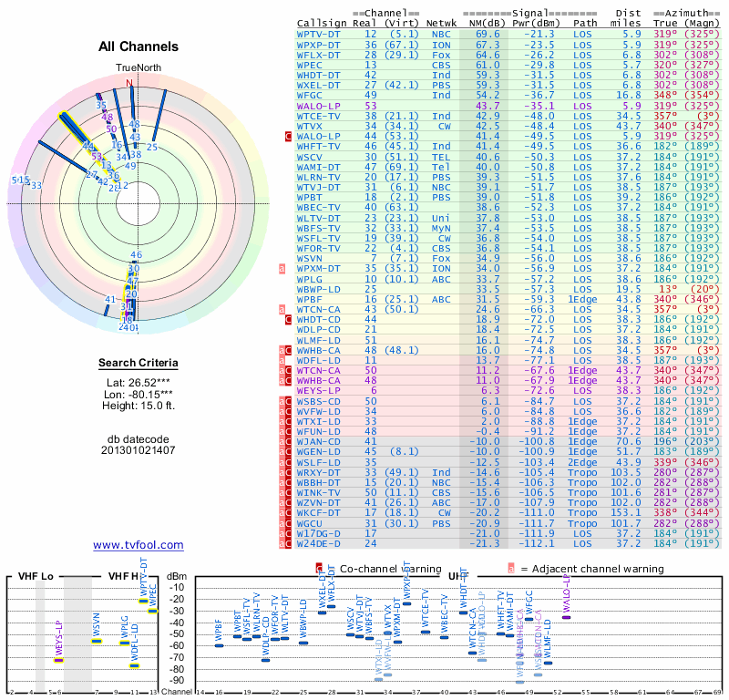Click channel 25 label on radar plot

coord(152,147)
